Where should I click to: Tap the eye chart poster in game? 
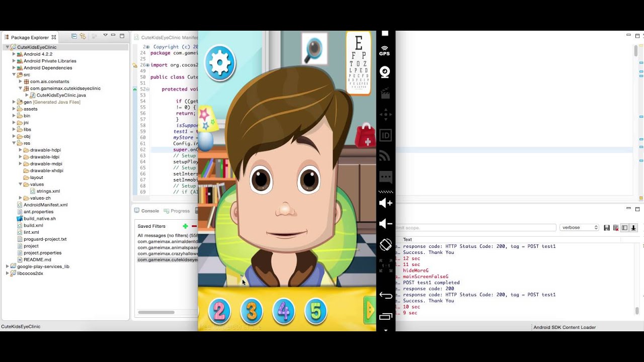pos(359,63)
